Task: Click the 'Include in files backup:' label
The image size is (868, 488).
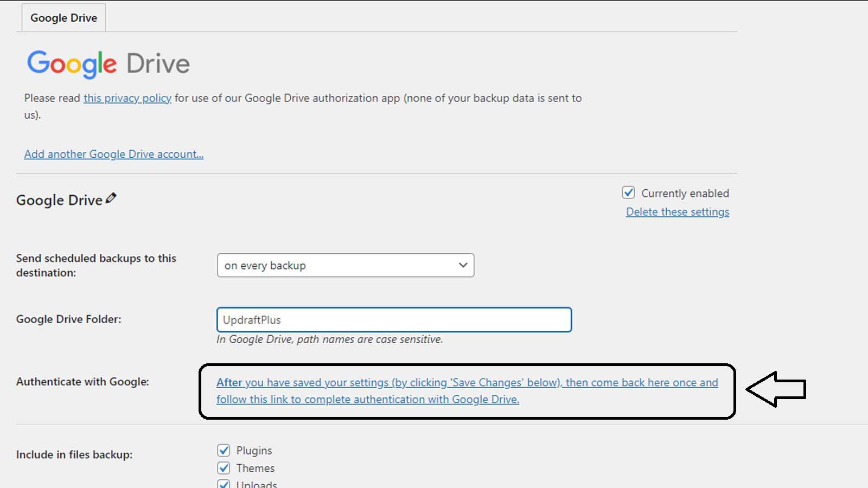Action: (x=74, y=454)
